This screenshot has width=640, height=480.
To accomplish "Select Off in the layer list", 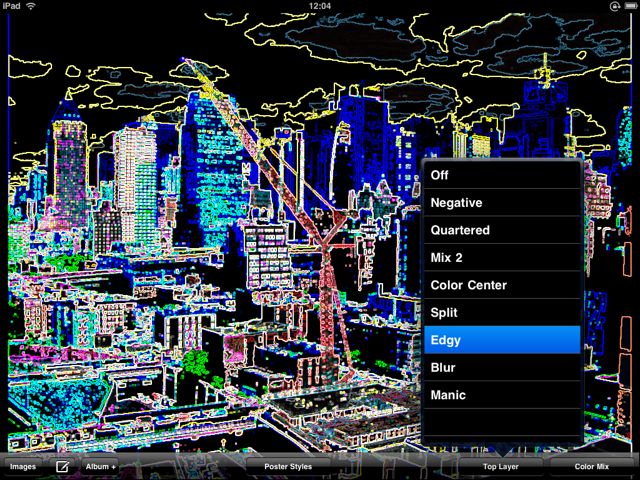I will point(502,175).
